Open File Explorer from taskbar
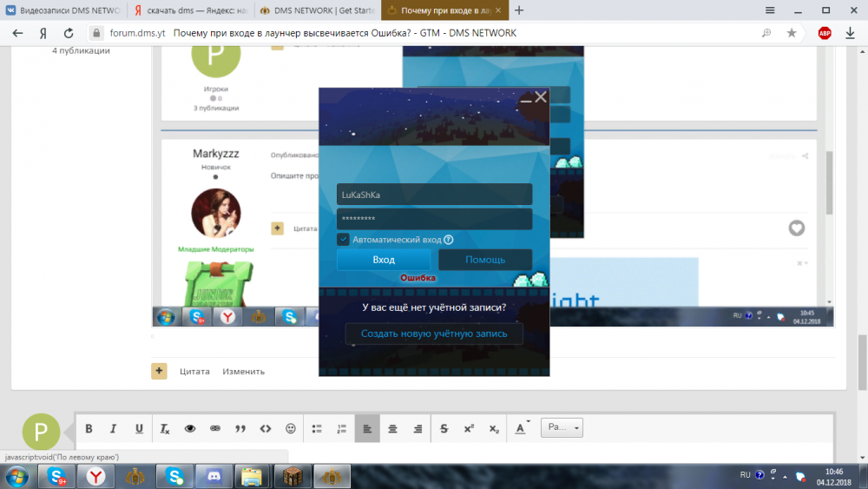 point(252,476)
